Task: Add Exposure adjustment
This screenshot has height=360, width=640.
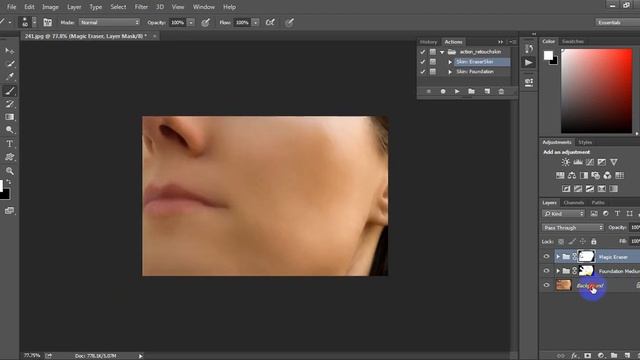Action: click(x=602, y=162)
